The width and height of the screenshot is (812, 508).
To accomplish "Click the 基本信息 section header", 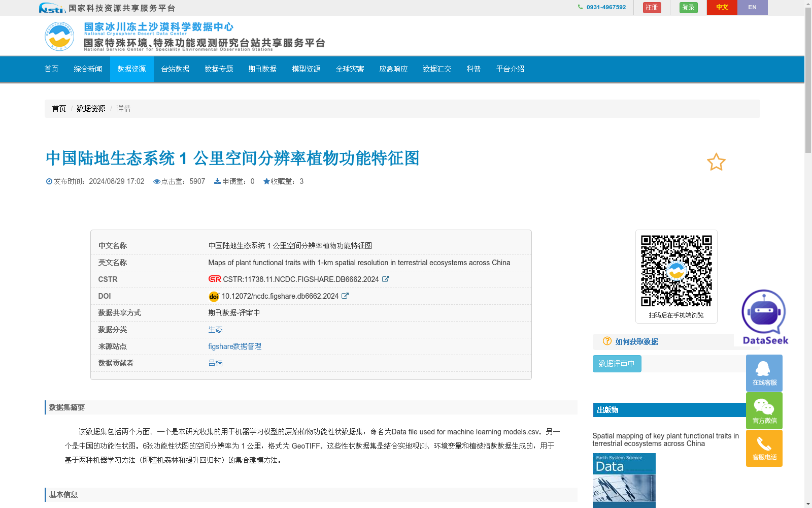I will 311,495.
